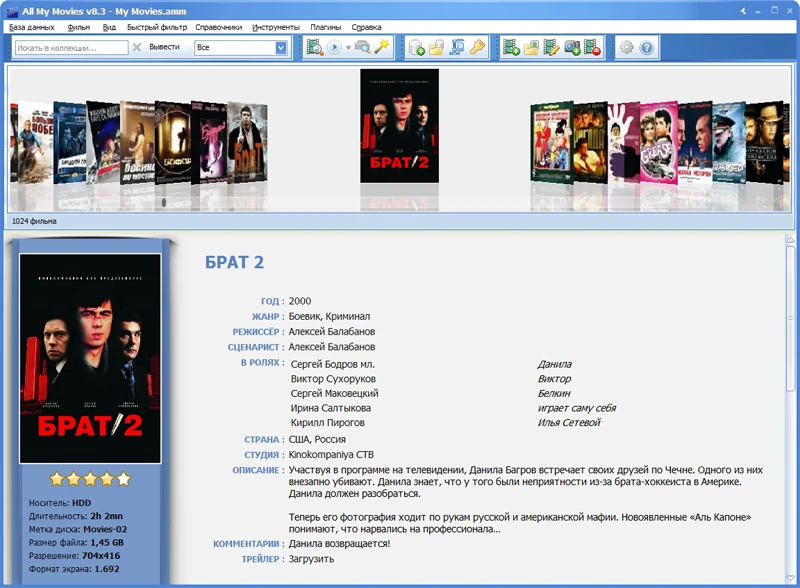800x588 pixels.
Task: Click the year '2000' link
Action: (x=299, y=301)
